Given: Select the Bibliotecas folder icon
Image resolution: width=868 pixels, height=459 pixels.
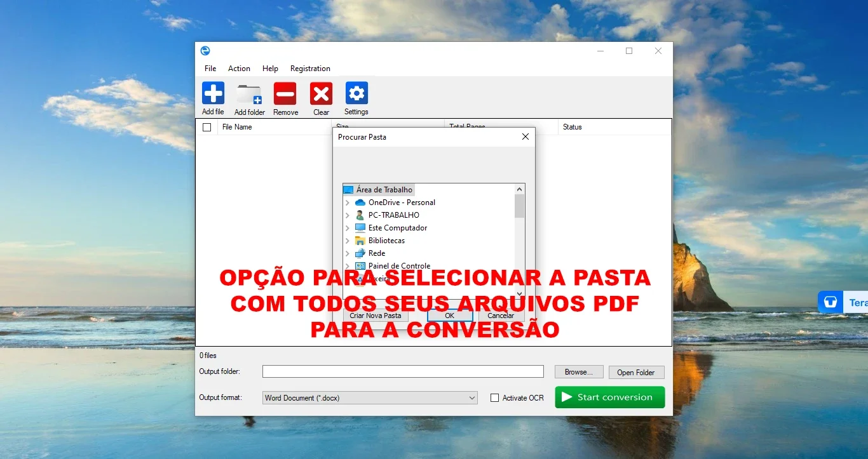Looking at the screenshot, I should [360, 241].
